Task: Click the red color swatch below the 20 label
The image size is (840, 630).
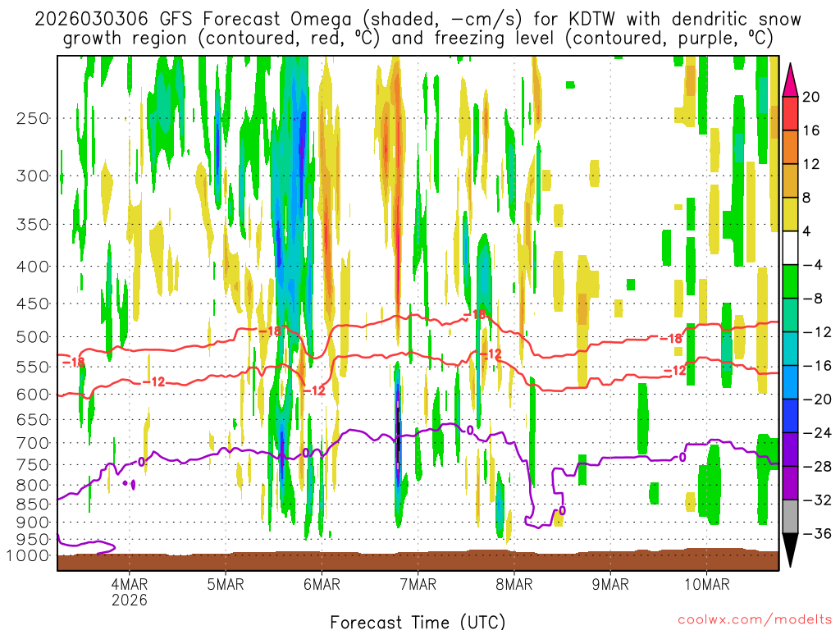Action: click(791, 113)
